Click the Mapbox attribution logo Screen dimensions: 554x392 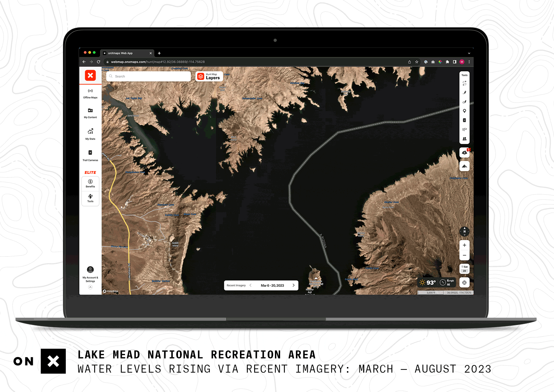click(110, 291)
